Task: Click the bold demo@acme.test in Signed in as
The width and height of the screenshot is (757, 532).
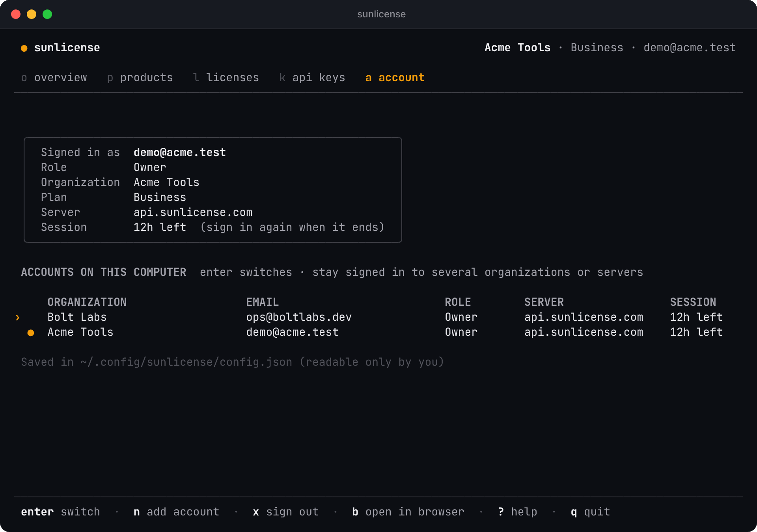Action: coord(180,153)
